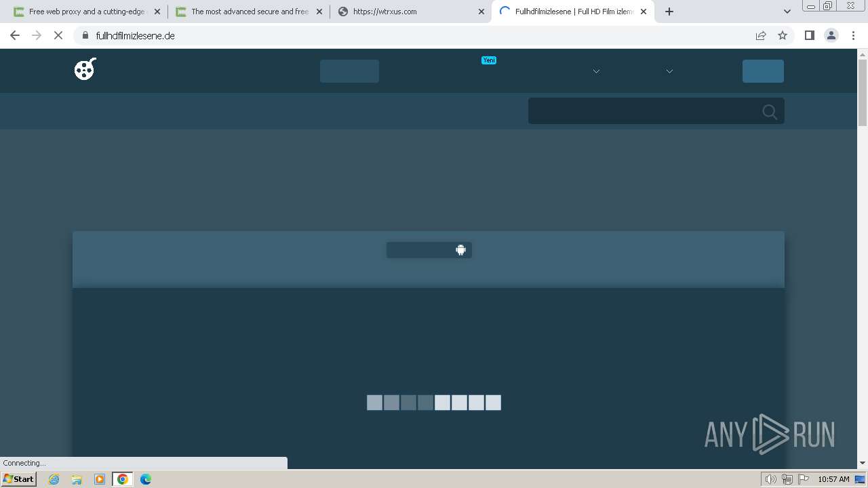Open media player from taskbar
868x488 pixels.
[100, 479]
